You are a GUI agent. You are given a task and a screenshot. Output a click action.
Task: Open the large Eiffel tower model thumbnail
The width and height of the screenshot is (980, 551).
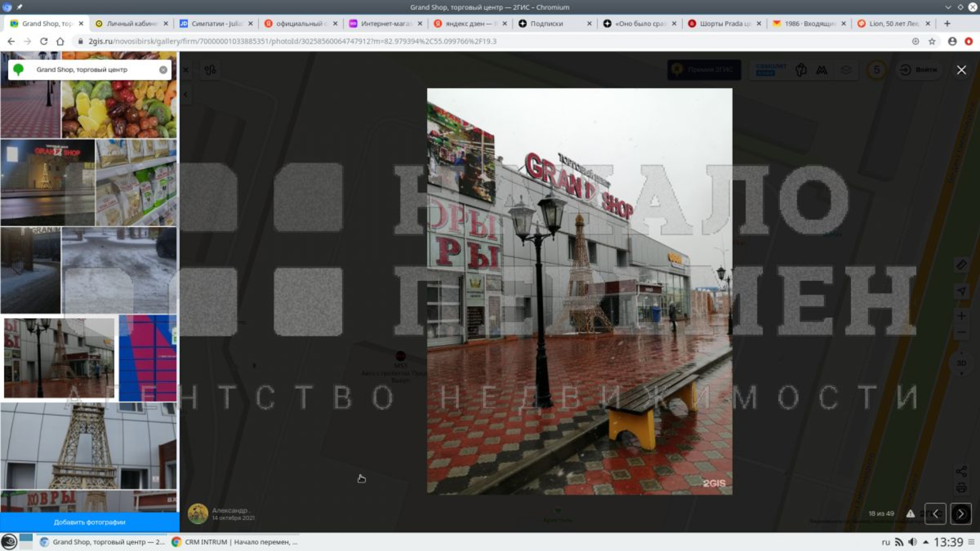(x=89, y=446)
